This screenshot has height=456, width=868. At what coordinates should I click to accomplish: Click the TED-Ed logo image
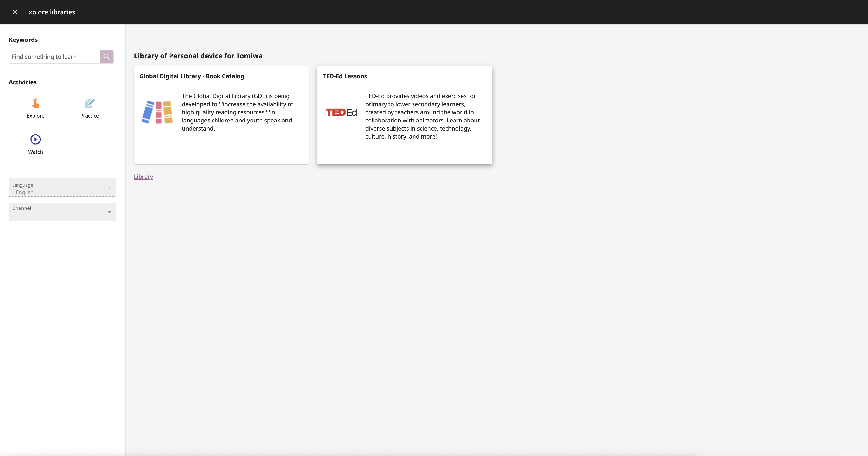pos(341,112)
